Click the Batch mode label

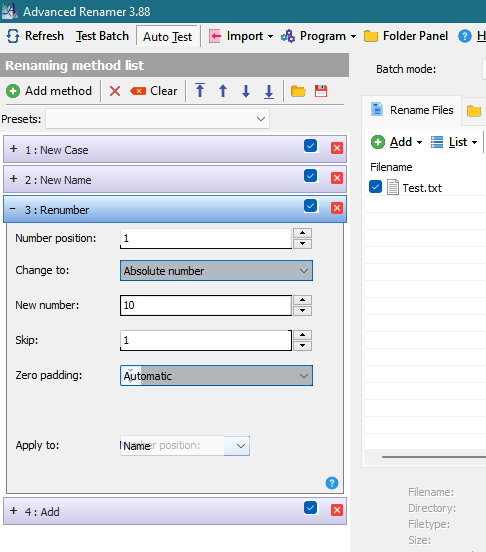coord(406,69)
